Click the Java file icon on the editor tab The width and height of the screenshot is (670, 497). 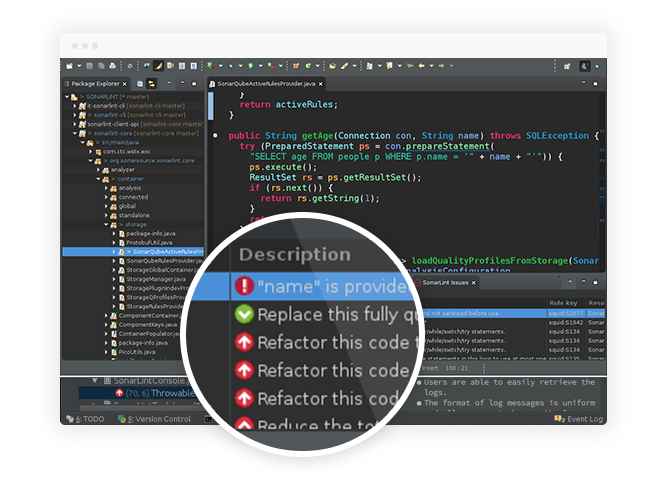click(212, 84)
